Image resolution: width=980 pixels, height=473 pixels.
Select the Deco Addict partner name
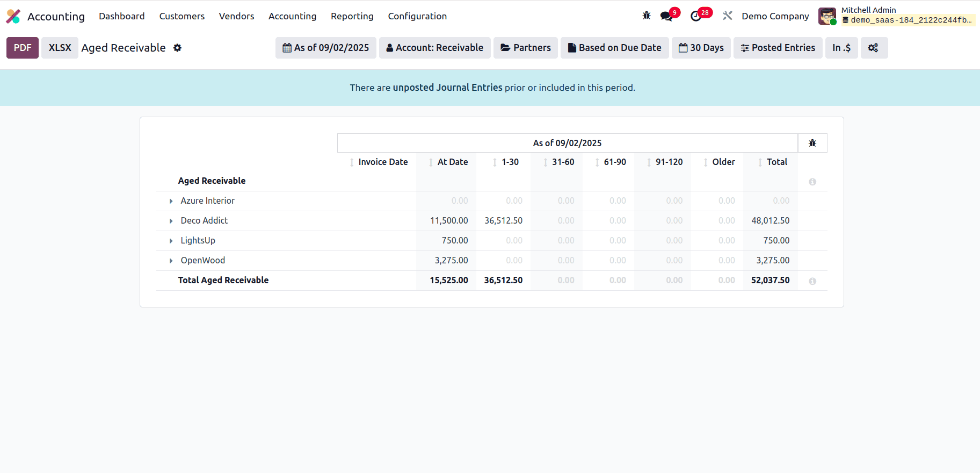point(204,221)
